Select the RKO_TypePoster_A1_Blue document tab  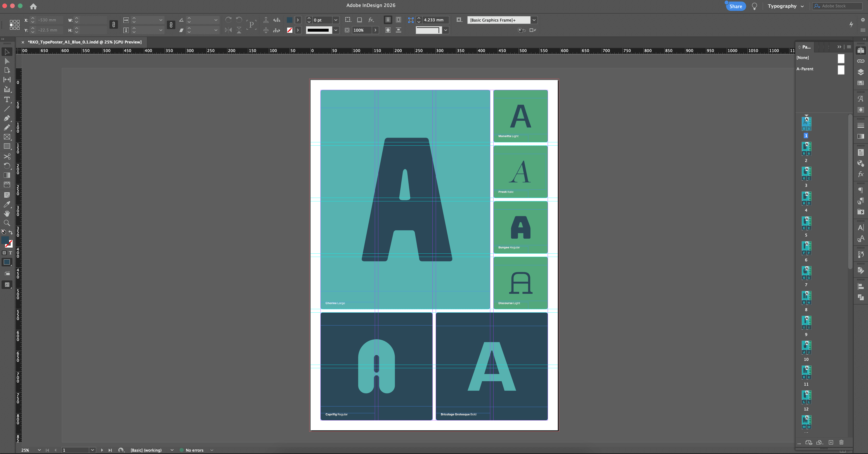coord(84,42)
